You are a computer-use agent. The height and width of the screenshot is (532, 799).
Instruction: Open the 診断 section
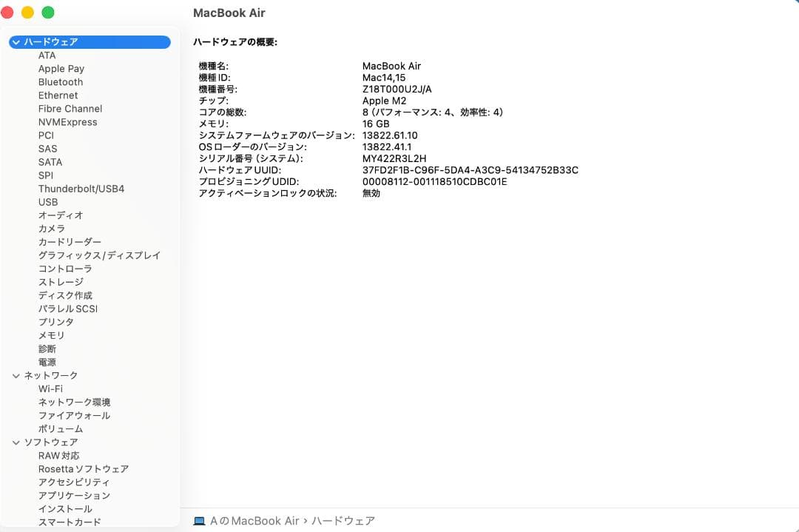[47, 349]
